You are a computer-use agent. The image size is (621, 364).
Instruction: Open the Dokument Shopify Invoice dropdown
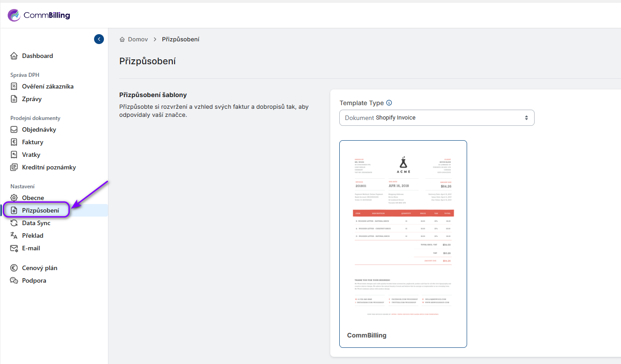click(x=436, y=118)
